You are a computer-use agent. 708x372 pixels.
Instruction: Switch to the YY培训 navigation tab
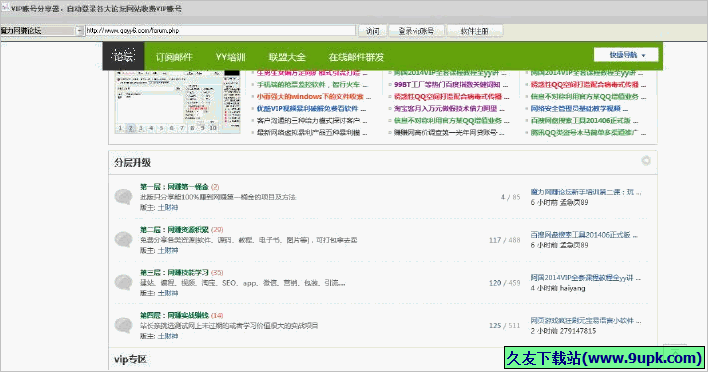click(x=230, y=57)
